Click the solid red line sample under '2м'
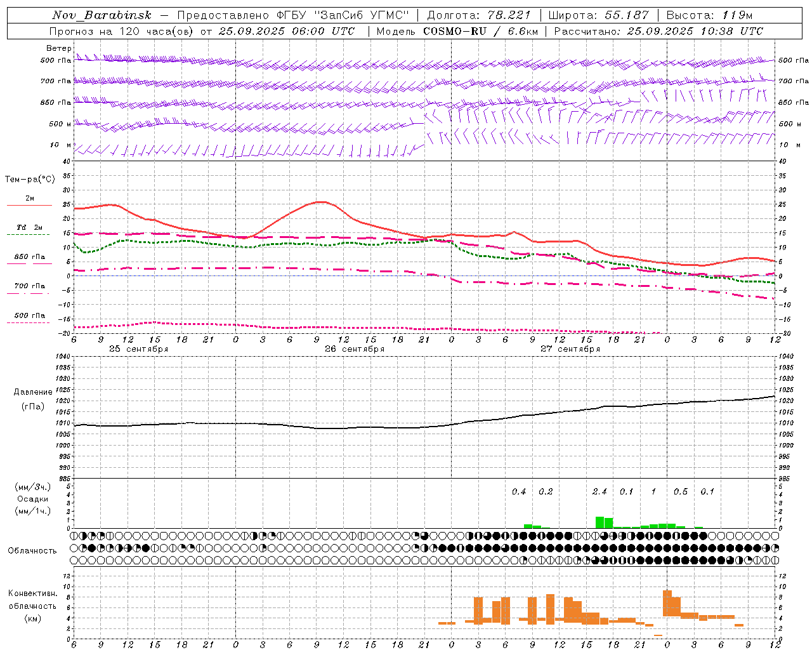The width and height of the screenshot is (812, 650). point(29,205)
